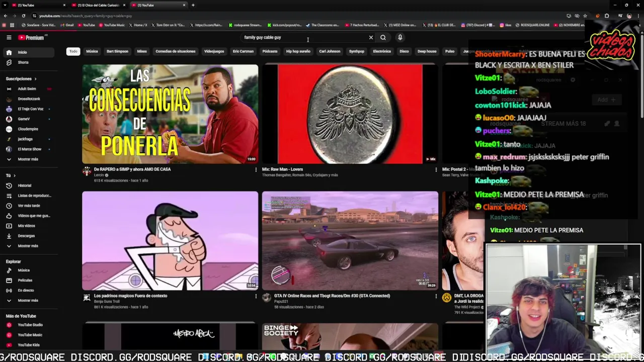The height and width of the screenshot is (362, 644).
Task: Select the Hip hop sureño chip
Action: click(x=298, y=51)
